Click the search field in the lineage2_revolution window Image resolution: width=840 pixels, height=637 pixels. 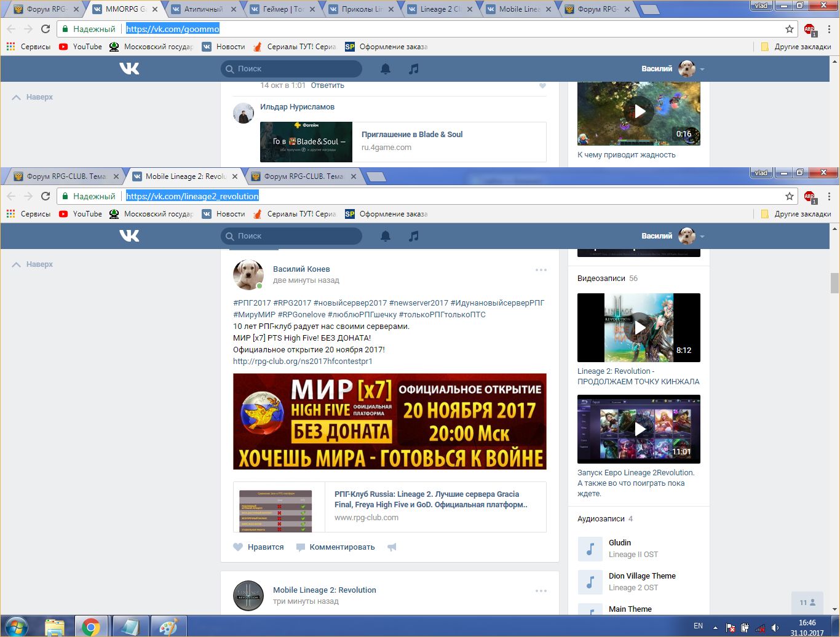coord(291,235)
